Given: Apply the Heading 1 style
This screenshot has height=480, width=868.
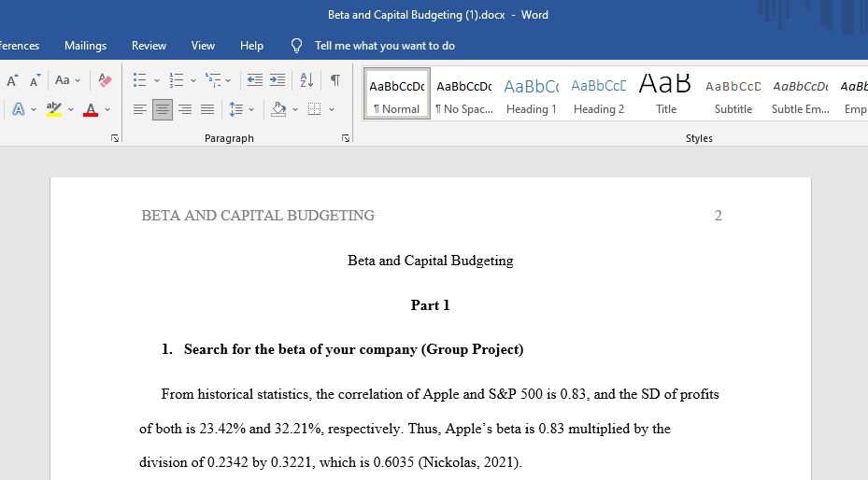Looking at the screenshot, I should click(x=531, y=93).
